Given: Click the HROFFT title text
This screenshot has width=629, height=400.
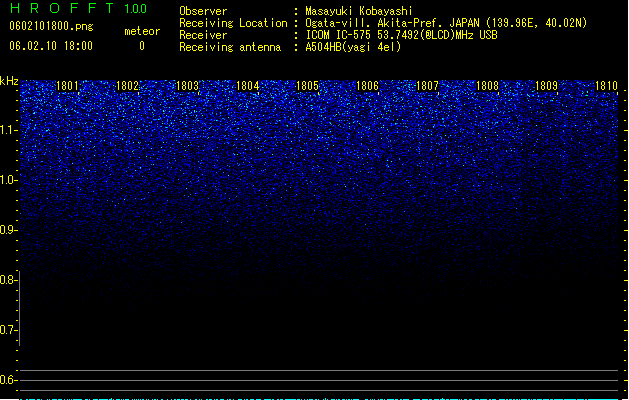Looking at the screenshot, I should 62,8.
